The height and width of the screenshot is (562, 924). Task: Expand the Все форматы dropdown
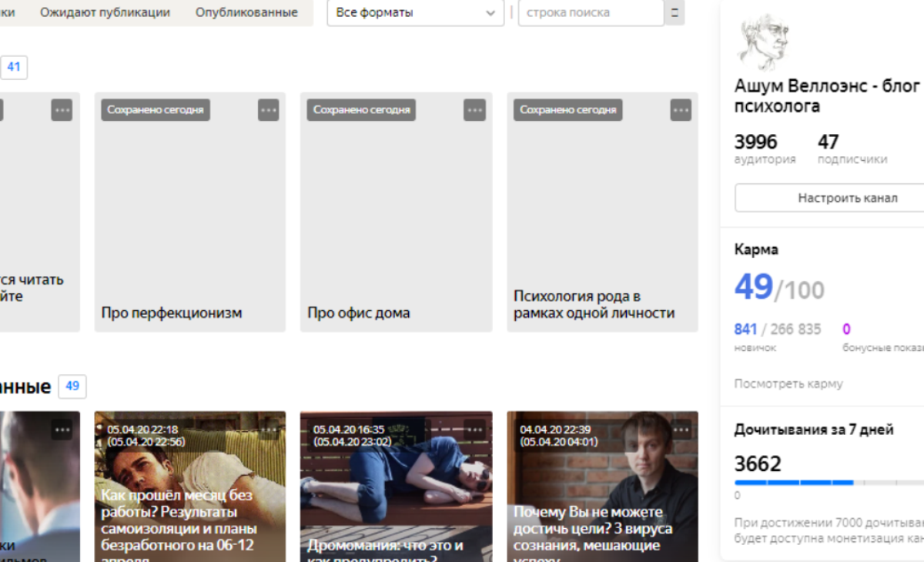point(416,12)
